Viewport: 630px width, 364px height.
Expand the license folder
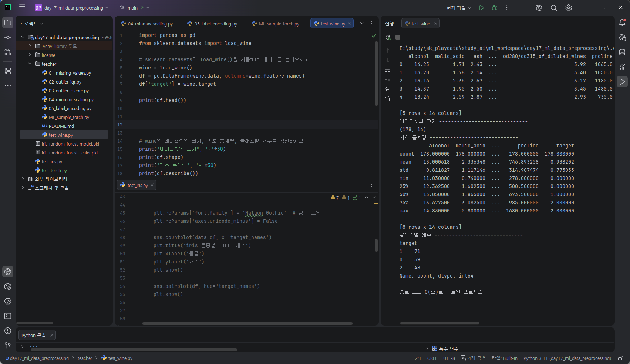(30, 55)
